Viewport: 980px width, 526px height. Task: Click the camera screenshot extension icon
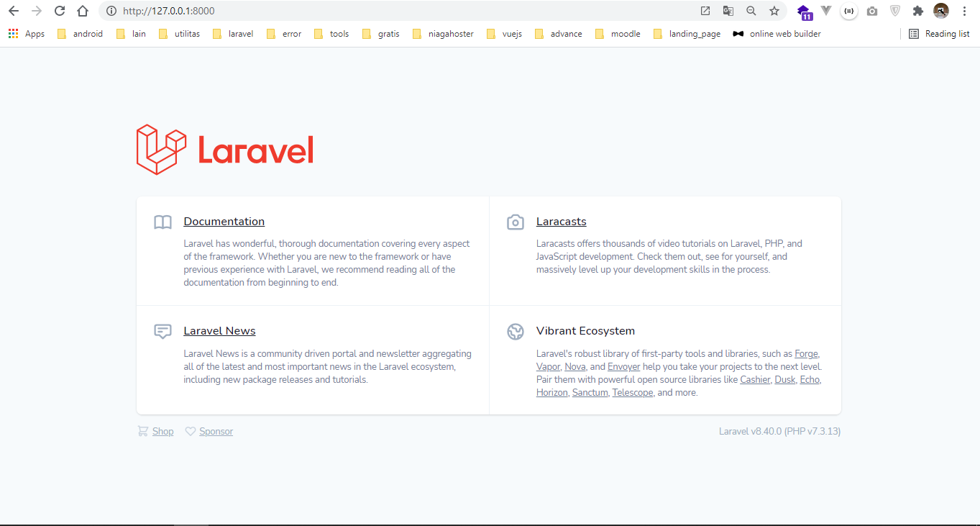coord(872,11)
